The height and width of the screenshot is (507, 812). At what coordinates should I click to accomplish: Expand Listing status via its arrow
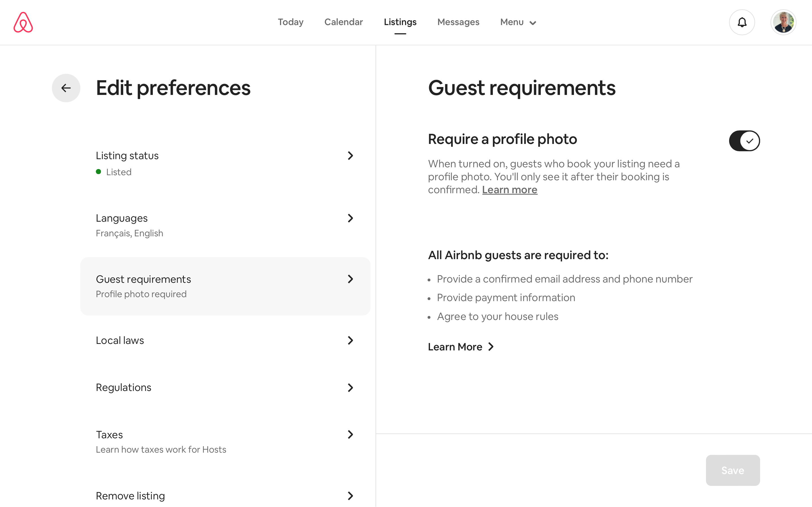point(351,155)
